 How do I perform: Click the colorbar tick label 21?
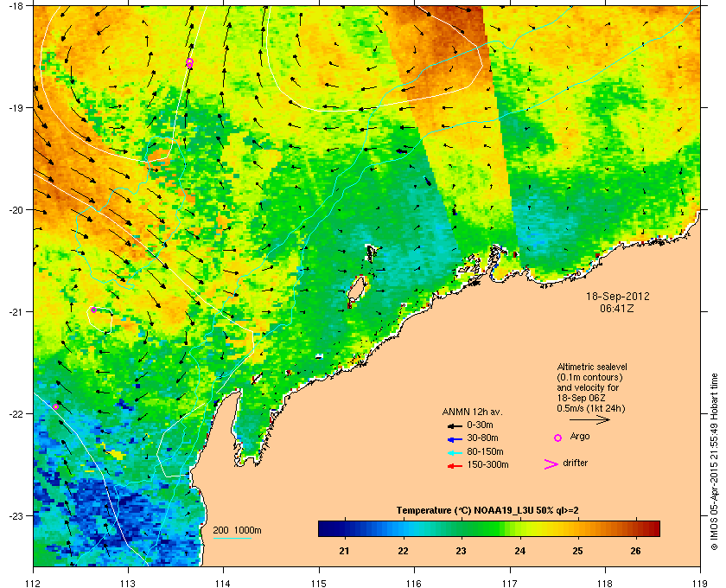click(344, 551)
